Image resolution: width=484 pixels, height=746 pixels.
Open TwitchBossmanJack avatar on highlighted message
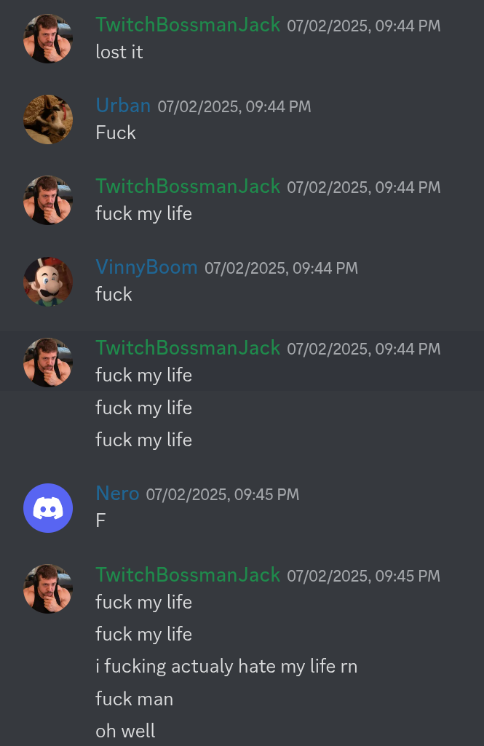(48, 363)
